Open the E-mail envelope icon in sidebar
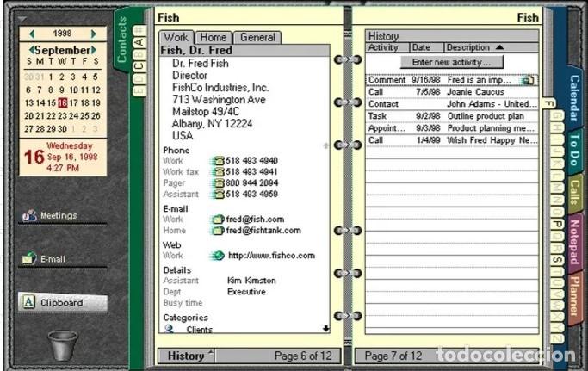The width and height of the screenshot is (588, 371). tap(28, 258)
